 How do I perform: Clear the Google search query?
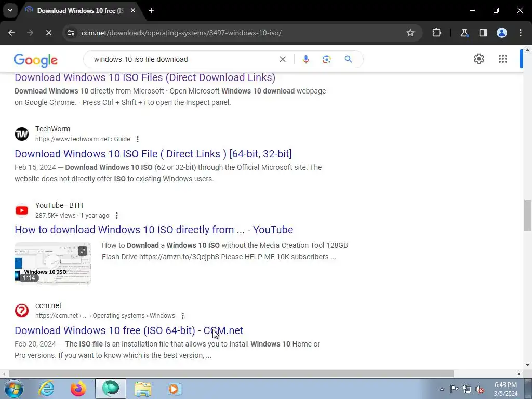click(282, 59)
